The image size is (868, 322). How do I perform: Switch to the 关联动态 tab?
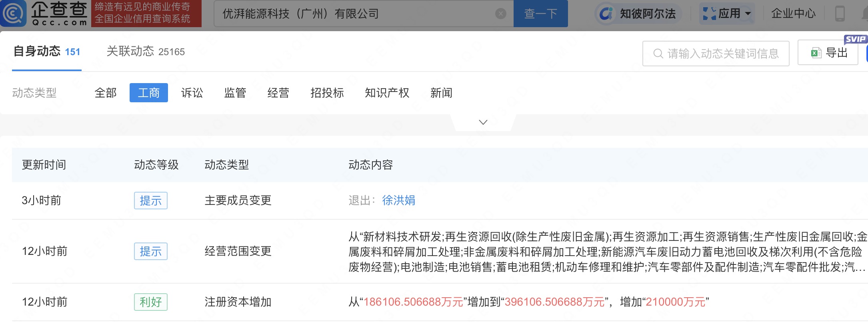[146, 52]
